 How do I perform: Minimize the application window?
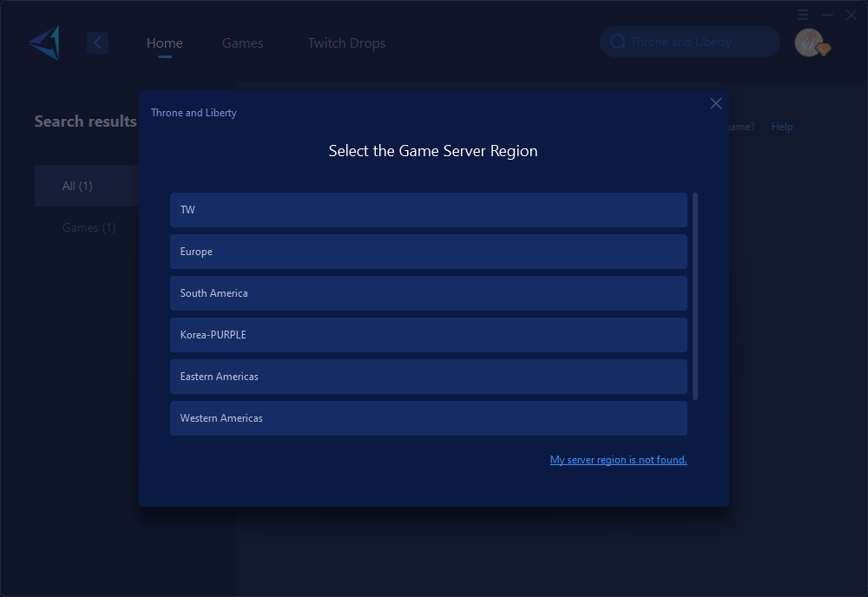(x=827, y=15)
